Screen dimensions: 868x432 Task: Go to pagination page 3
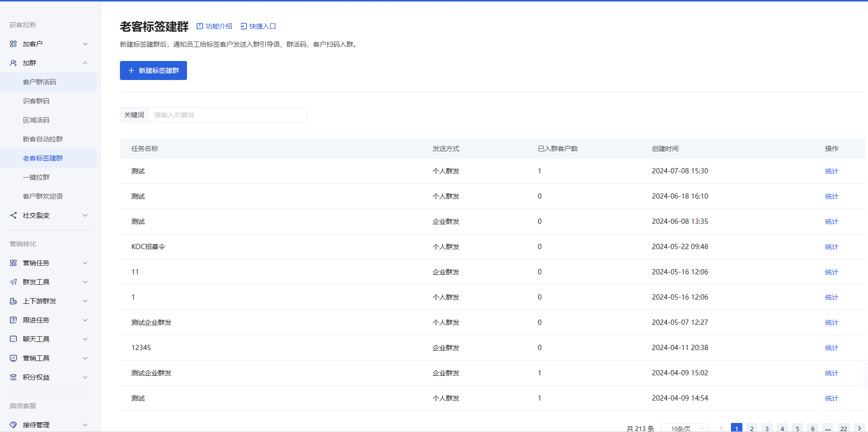click(767, 428)
